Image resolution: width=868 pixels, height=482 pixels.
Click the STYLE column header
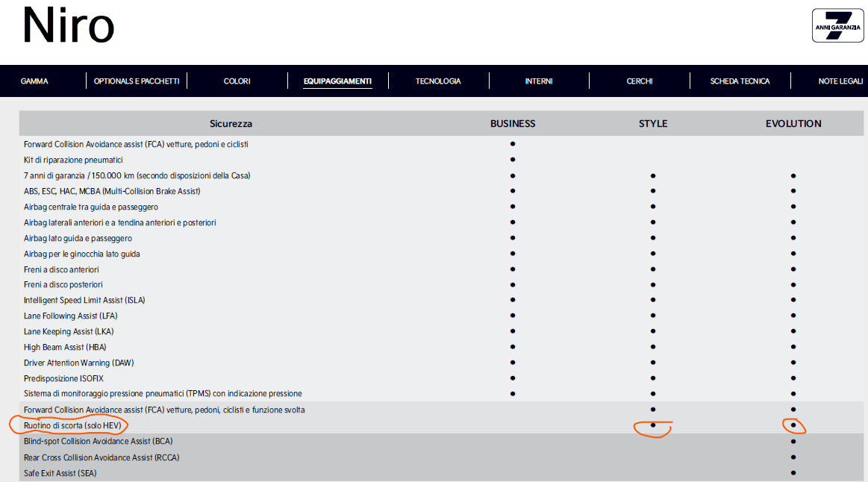pos(653,123)
